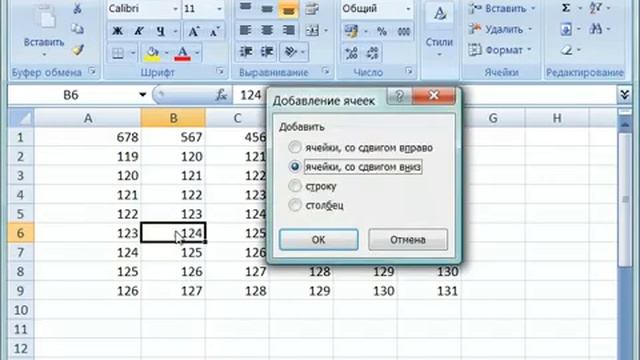Image resolution: width=640 pixels, height=360 pixels.
Task: Expand Вставить cells dropdown in ribbon
Action: pos(533,9)
